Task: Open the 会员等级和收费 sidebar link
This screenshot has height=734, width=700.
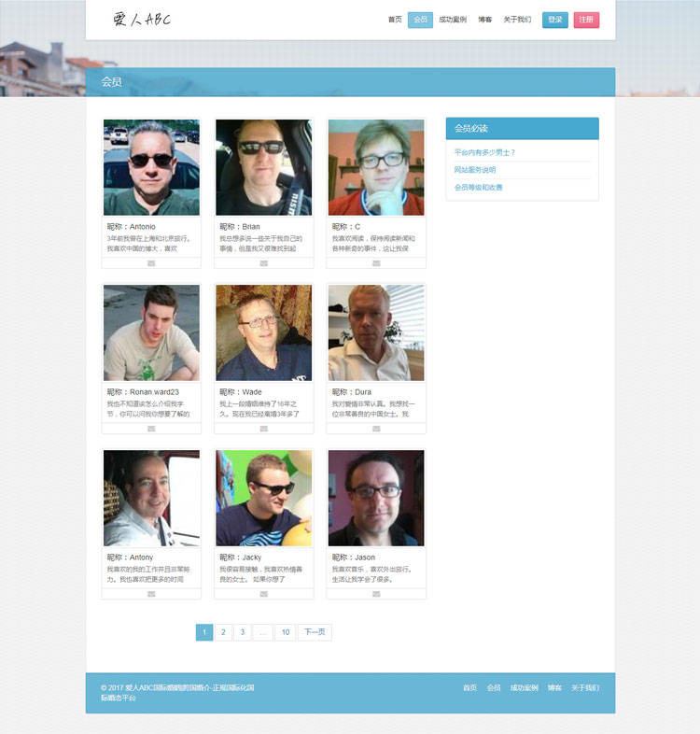Action: (478, 188)
